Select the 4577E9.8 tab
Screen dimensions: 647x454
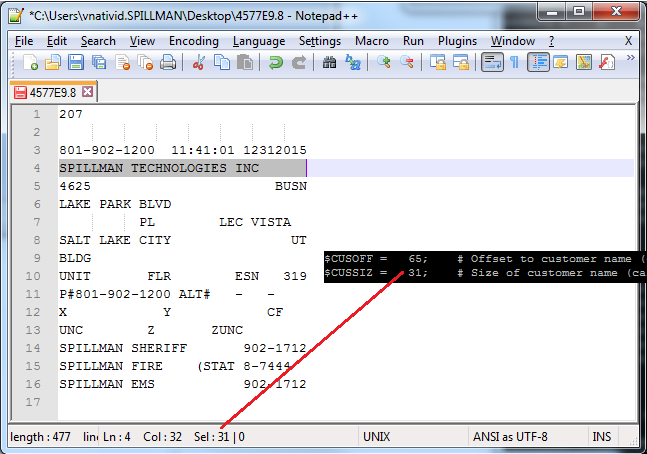click(53, 92)
